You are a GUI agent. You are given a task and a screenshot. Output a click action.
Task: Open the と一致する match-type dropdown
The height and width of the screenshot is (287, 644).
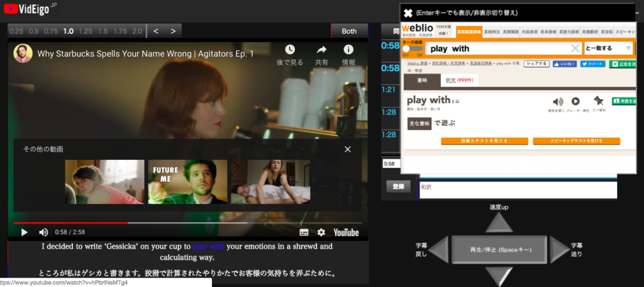point(608,48)
